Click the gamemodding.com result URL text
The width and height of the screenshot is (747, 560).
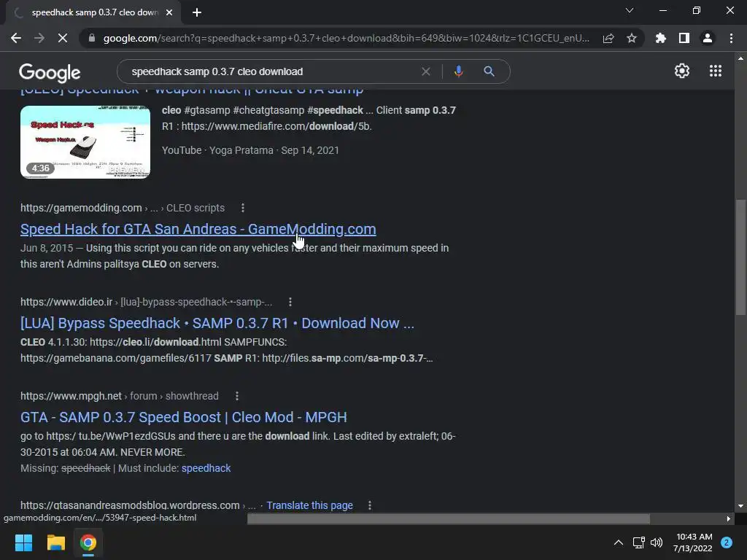(x=123, y=208)
